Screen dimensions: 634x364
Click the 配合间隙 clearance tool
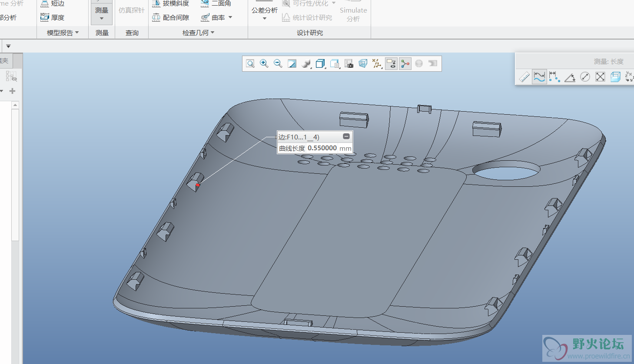pyautogui.click(x=171, y=17)
